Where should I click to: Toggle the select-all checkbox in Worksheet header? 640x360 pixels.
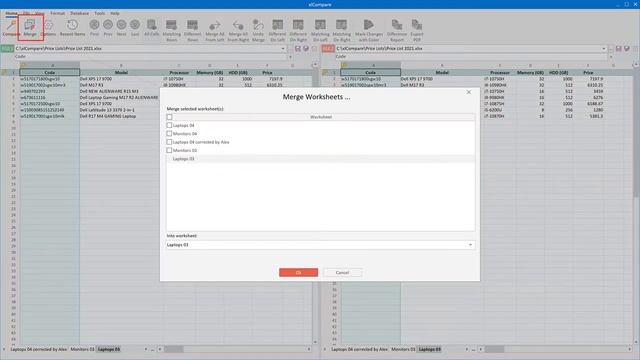point(169,117)
